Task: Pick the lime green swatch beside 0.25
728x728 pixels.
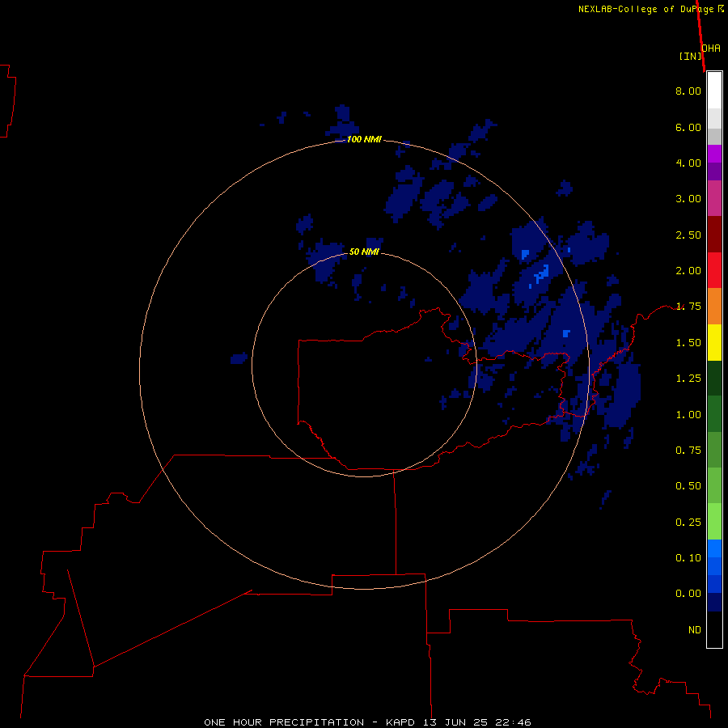Action: 714,522
